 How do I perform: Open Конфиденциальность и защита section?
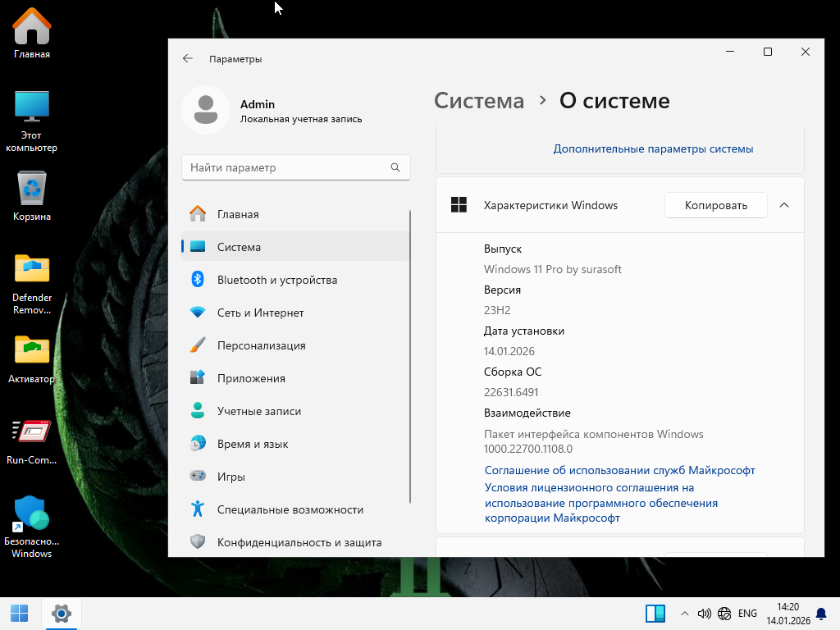point(299,542)
